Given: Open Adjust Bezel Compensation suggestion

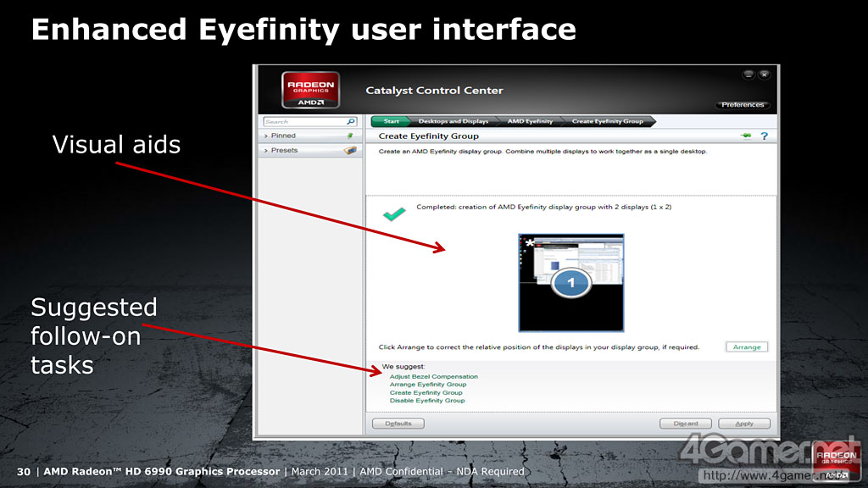Looking at the screenshot, I should [x=433, y=376].
